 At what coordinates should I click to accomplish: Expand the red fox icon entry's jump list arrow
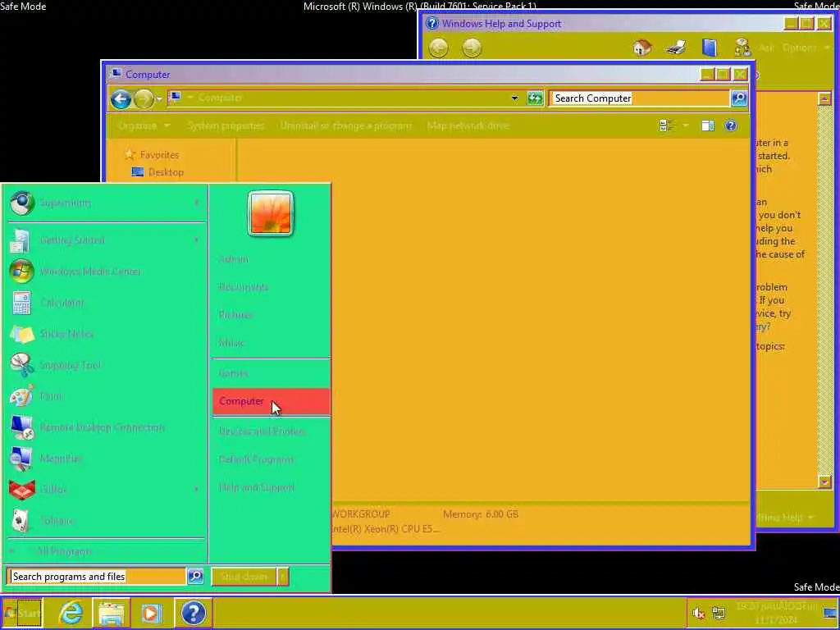point(196,490)
